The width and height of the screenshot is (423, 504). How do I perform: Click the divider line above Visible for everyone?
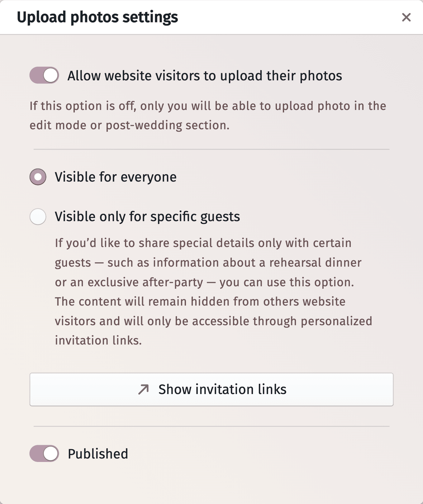point(211,149)
